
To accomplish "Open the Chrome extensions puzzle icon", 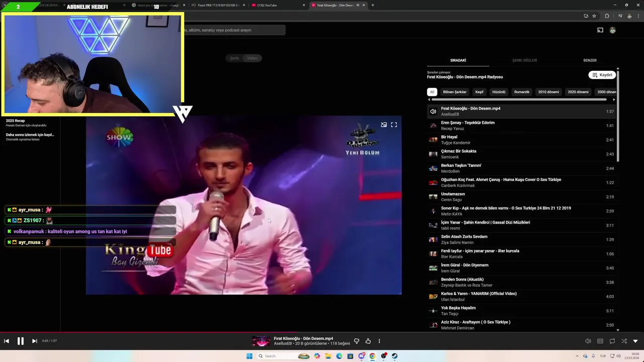I will [607, 16].
